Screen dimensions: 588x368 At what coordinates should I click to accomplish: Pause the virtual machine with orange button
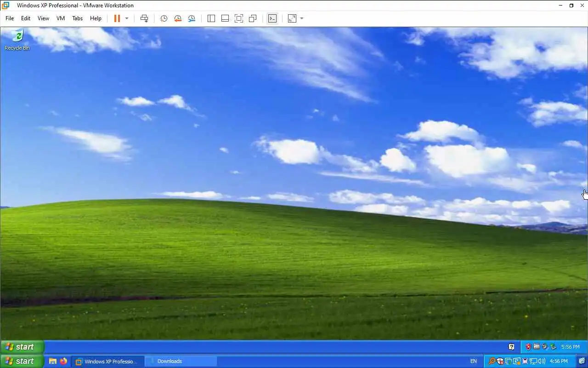coord(117,18)
